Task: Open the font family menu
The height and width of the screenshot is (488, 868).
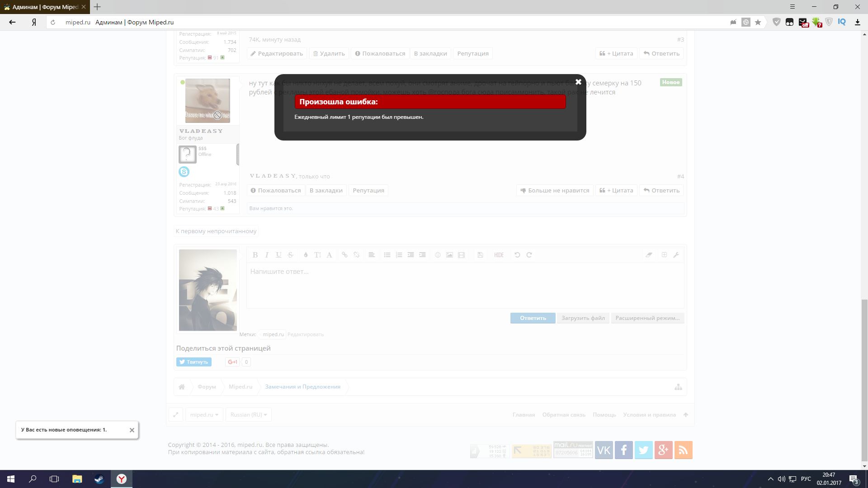Action: [x=329, y=255]
